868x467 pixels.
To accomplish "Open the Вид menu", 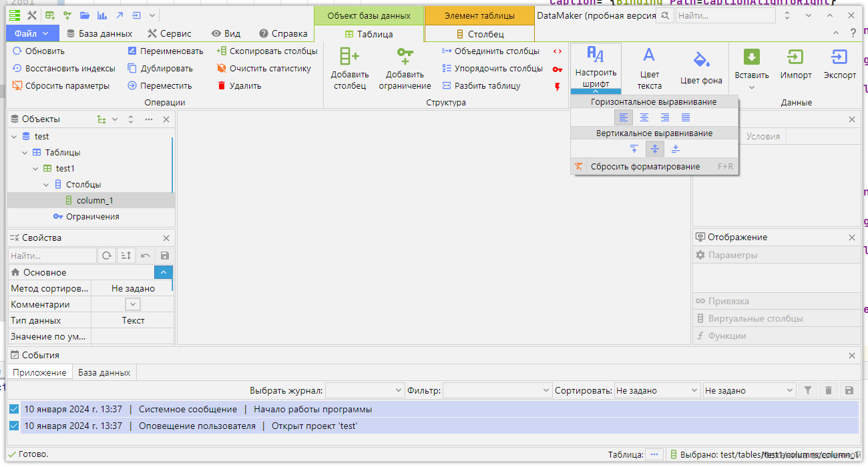I will (226, 33).
